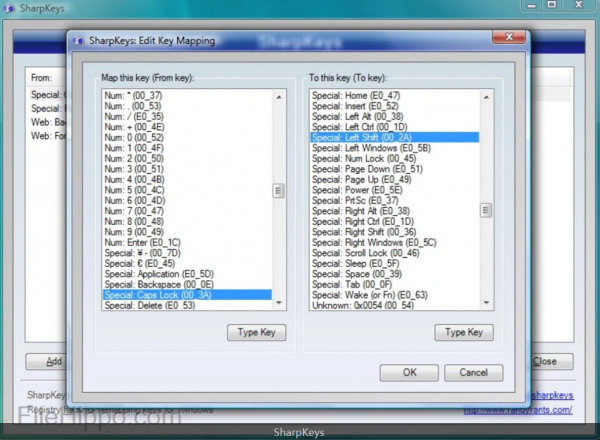The width and height of the screenshot is (600, 440).
Task: Maximize the SharpKeys main window
Action: pos(552,5)
